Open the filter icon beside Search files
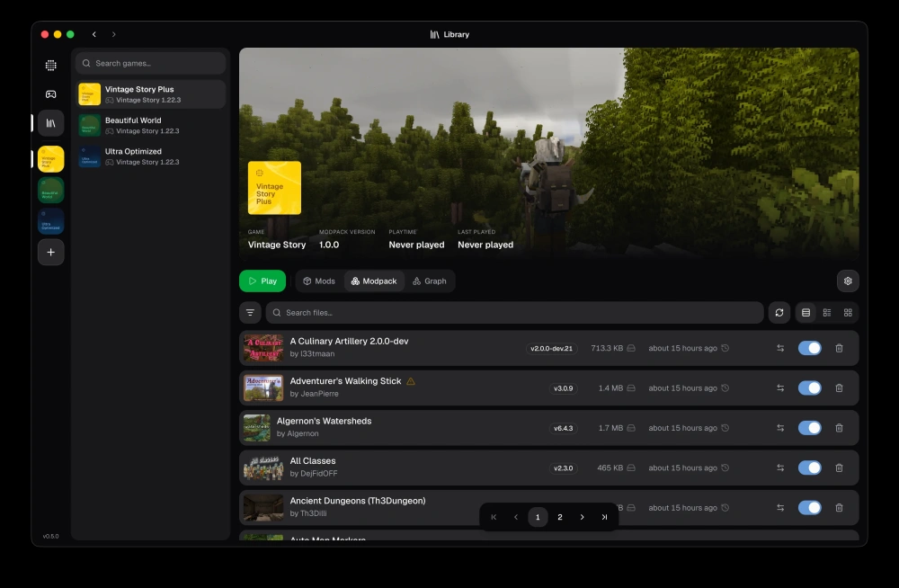This screenshot has height=588, width=899. point(250,313)
